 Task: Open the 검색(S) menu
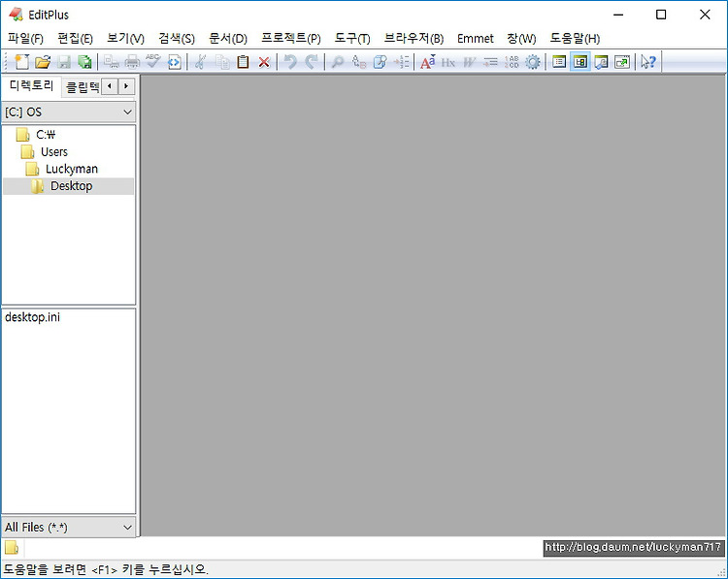177,39
